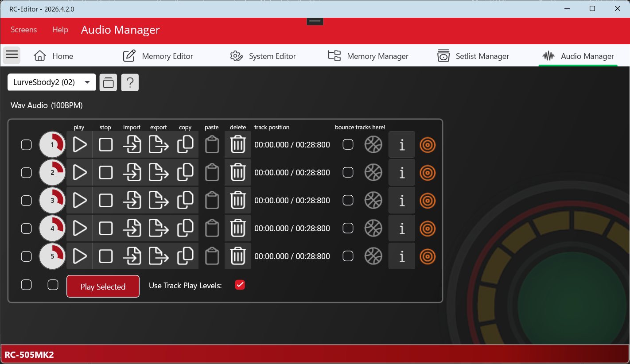The image size is (630, 364).
Task: Switch to the System Editor tab
Action: (263, 56)
